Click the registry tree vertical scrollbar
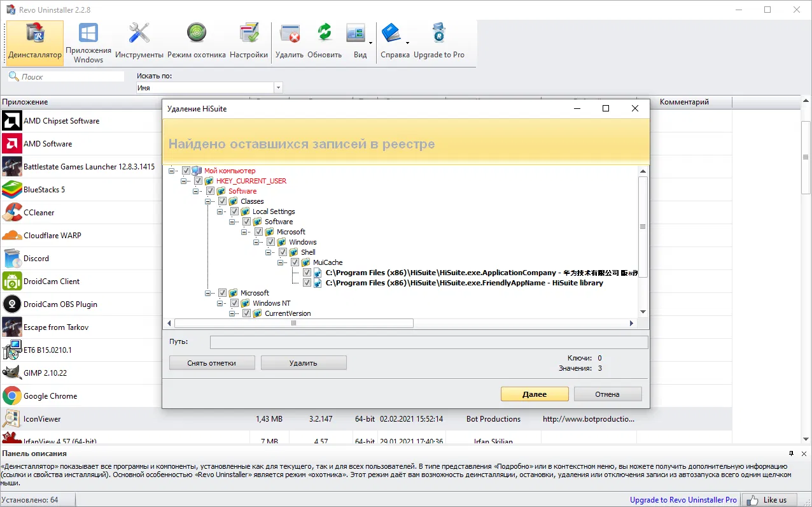812x507 pixels. coord(643,227)
